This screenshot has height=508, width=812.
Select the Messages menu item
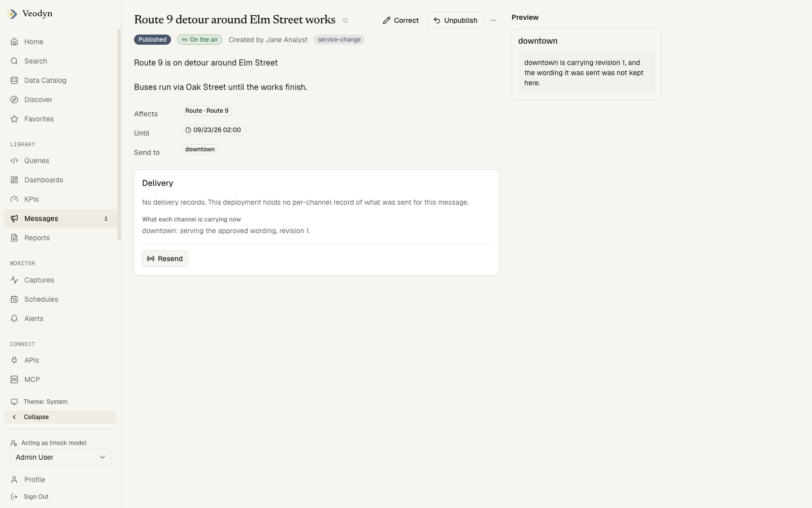coord(60,218)
